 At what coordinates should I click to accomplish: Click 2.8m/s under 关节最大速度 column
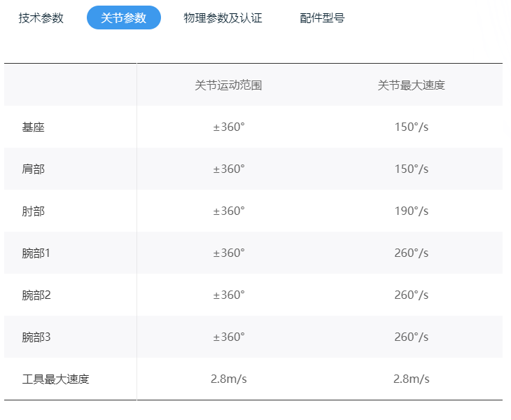click(412, 379)
